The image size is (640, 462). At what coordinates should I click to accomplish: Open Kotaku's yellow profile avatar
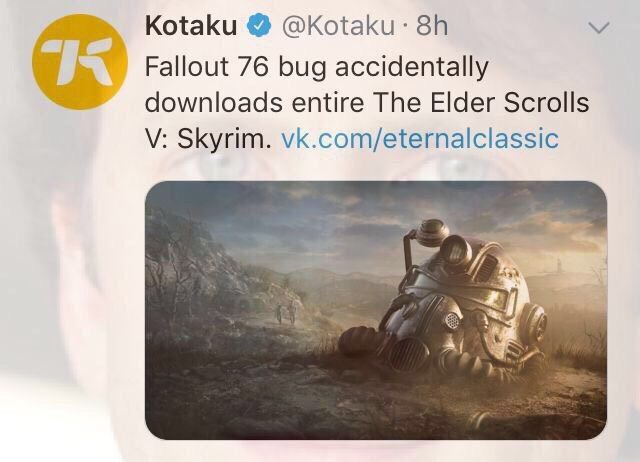click(80, 62)
